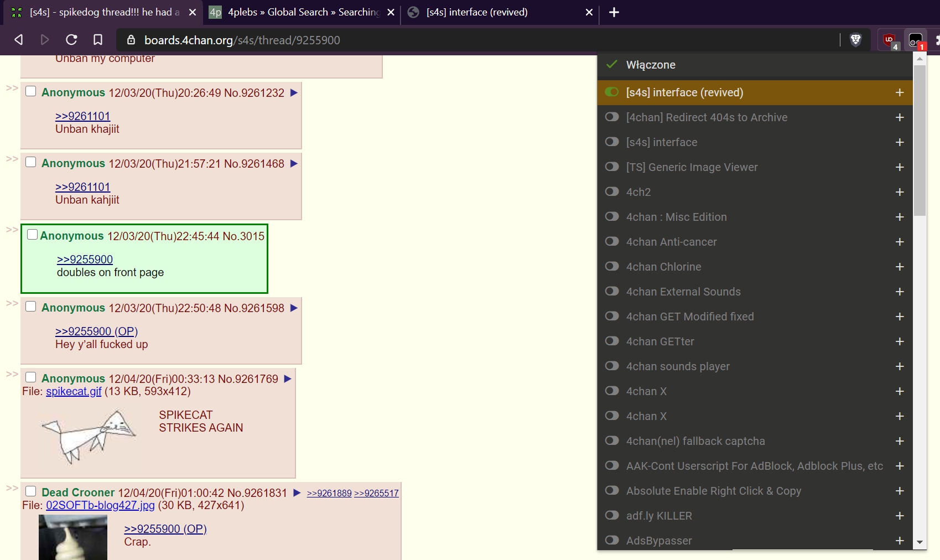Toggle off the [s4s] interface (revived) script
The image size is (940, 560).
coord(611,92)
